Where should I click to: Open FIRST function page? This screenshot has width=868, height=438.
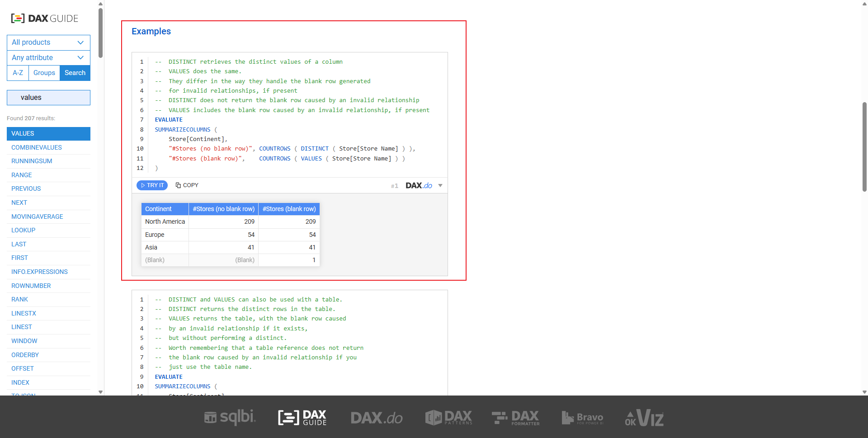tap(20, 258)
